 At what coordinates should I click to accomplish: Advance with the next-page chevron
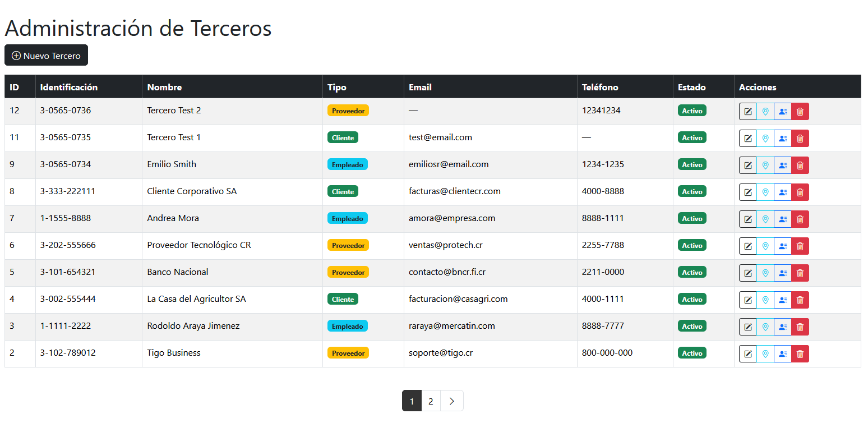point(452,401)
